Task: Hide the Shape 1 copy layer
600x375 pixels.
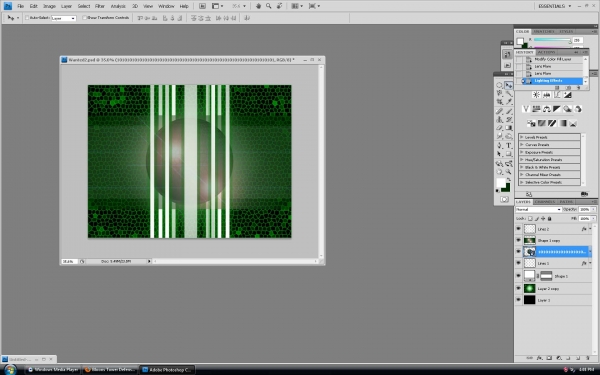Action: click(x=518, y=240)
